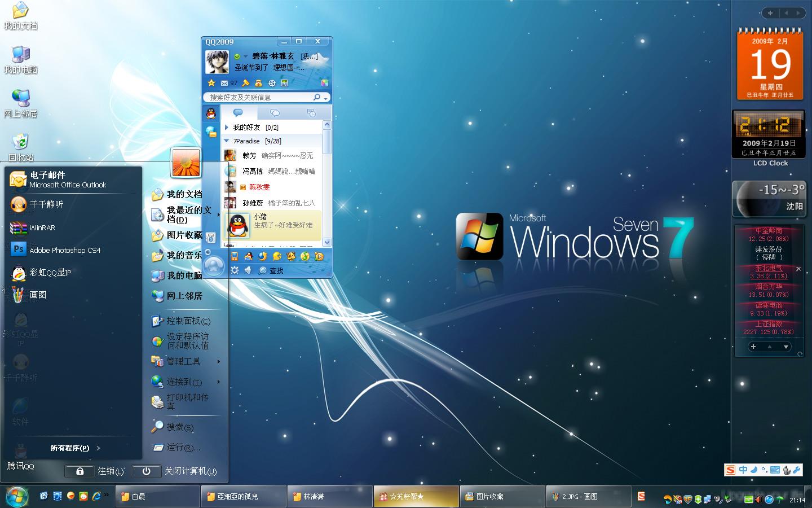Click the QZone star icon in QQ
The image size is (812, 508).
(211, 83)
